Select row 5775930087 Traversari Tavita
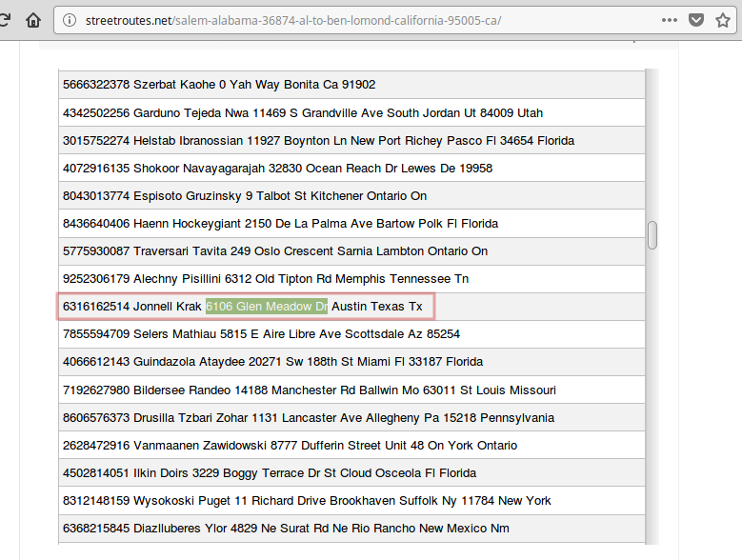Image resolution: width=742 pixels, height=560 pixels. click(351, 251)
